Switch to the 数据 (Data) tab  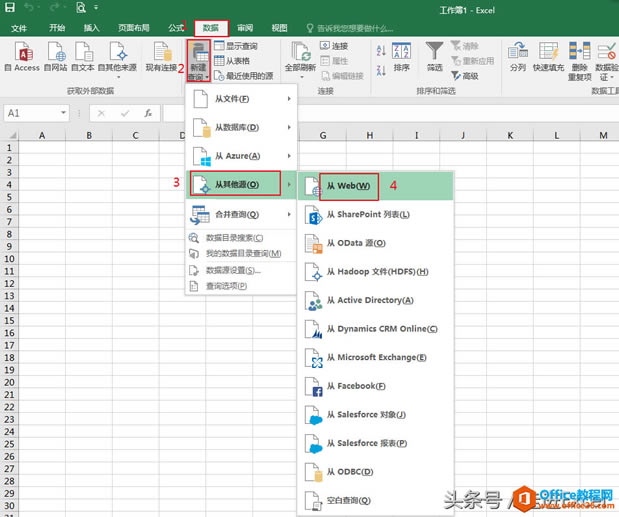coord(211,28)
